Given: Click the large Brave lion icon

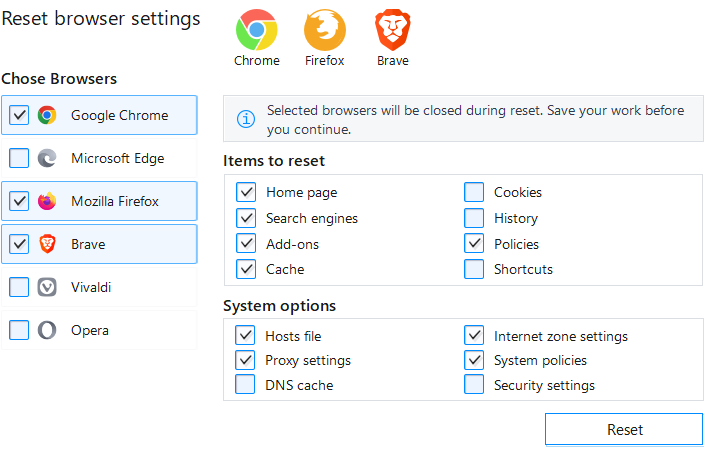Looking at the screenshot, I should (393, 30).
